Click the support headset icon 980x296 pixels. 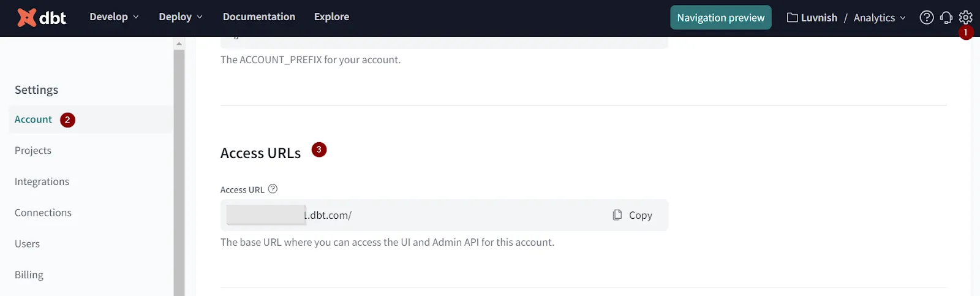(946, 18)
